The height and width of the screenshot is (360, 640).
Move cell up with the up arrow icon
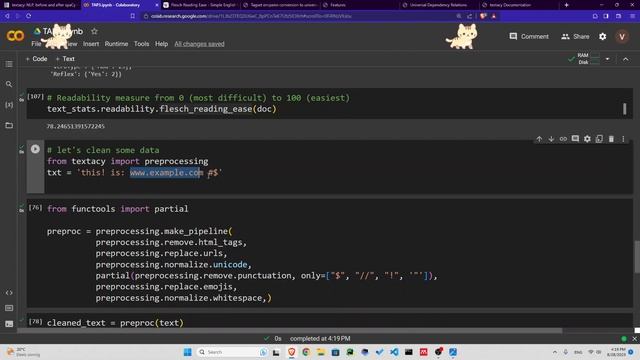click(539, 139)
